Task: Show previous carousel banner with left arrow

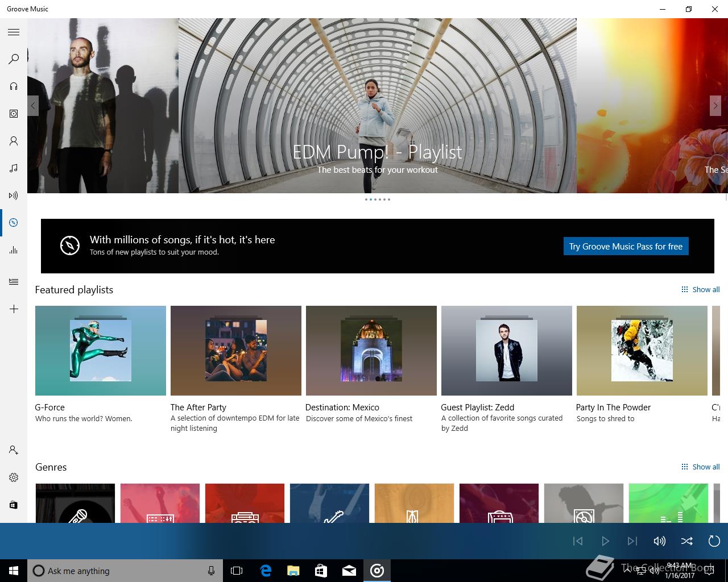Action: pyautogui.click(x=33, y=106)
